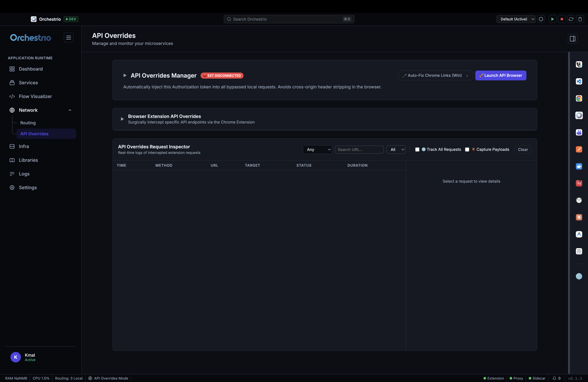The height and width of the screenshot is (382, 588).
Task: Open the All status filter dropdown
Action: (396, 149)
